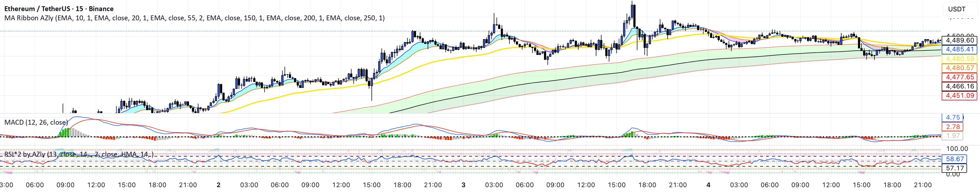Click the MACD signal 2.78 value label
Viewport: 980px width, 192px height.
point(953,127)
